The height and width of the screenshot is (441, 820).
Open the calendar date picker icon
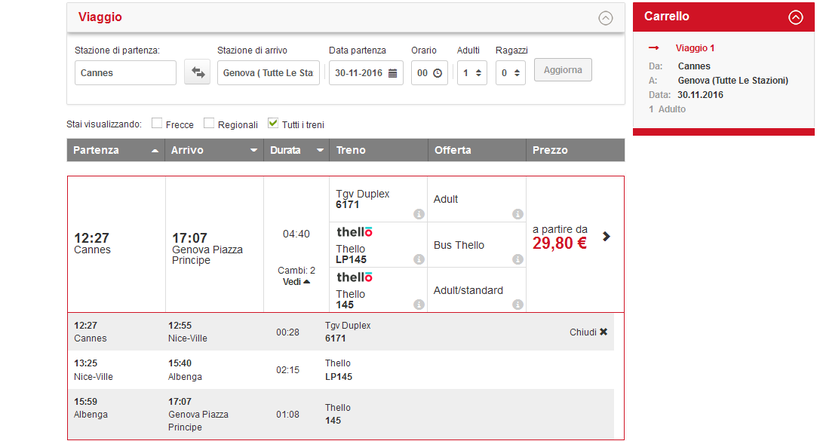393,73
